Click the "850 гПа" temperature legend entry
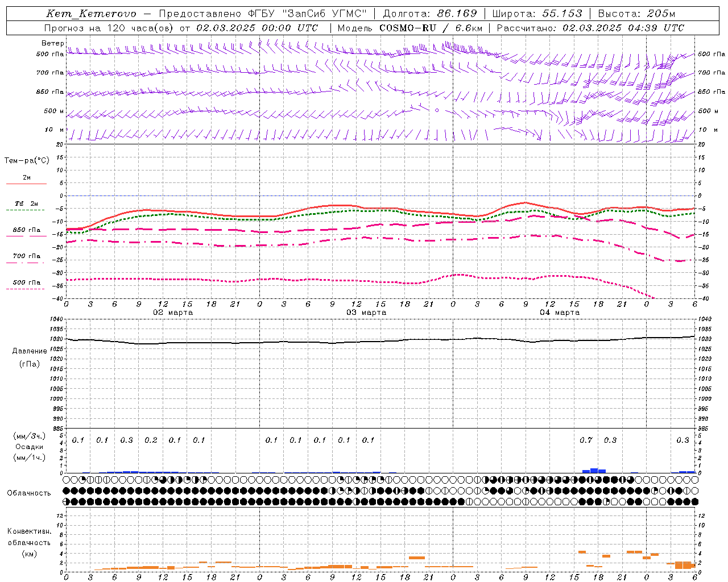 [26, 230]
